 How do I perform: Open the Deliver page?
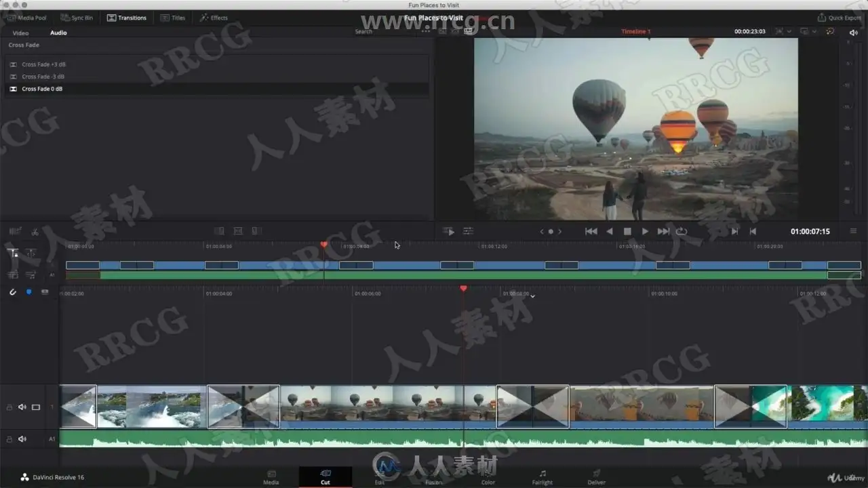point(597,477)
